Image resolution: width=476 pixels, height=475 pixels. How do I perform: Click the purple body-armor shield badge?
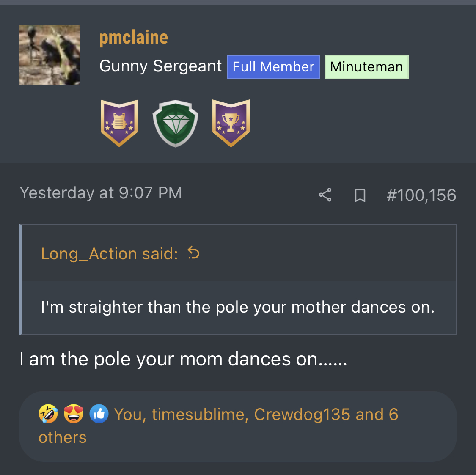(x=119, y=123)
